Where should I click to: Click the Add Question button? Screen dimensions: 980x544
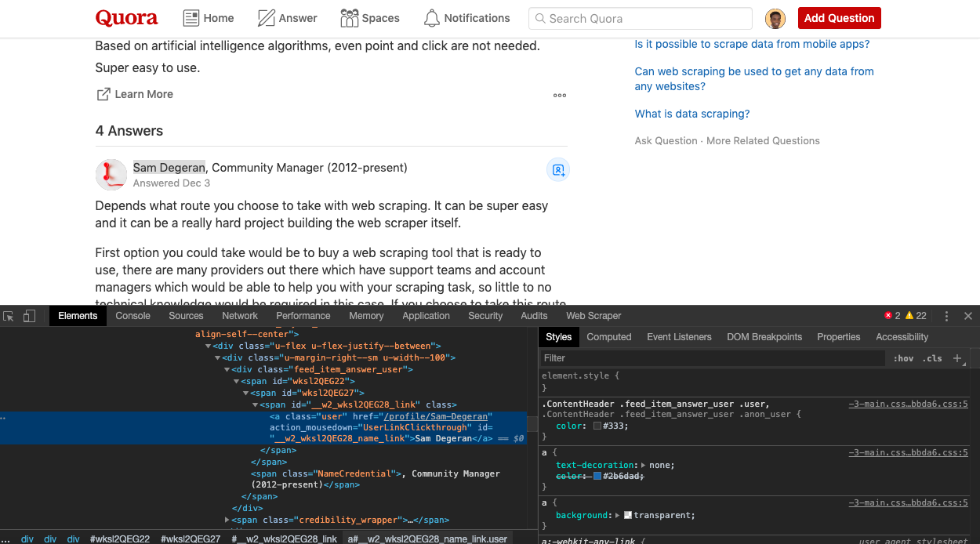(x=839, y=17)
